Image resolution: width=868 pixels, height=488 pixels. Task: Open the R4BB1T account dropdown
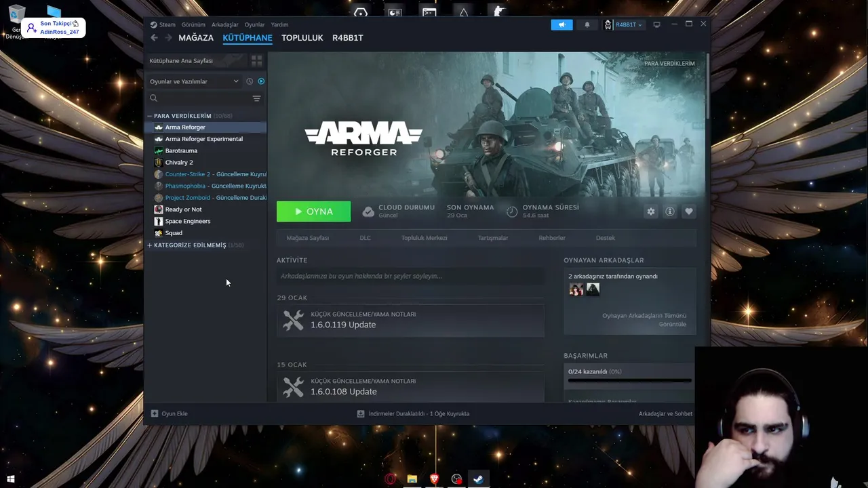tap(623, 24)
